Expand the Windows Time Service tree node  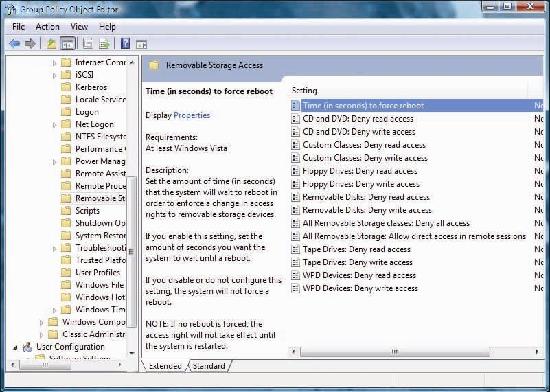[x=54, y=310]
